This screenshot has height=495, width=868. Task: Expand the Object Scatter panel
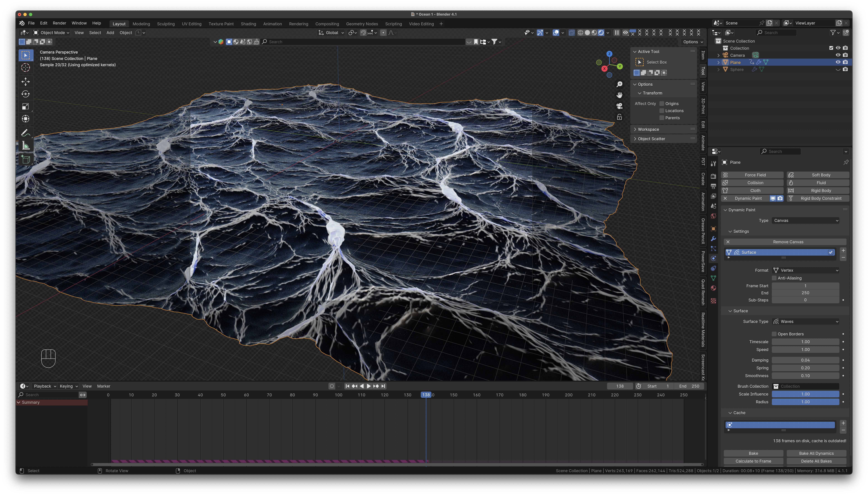[x=651, y=139]
